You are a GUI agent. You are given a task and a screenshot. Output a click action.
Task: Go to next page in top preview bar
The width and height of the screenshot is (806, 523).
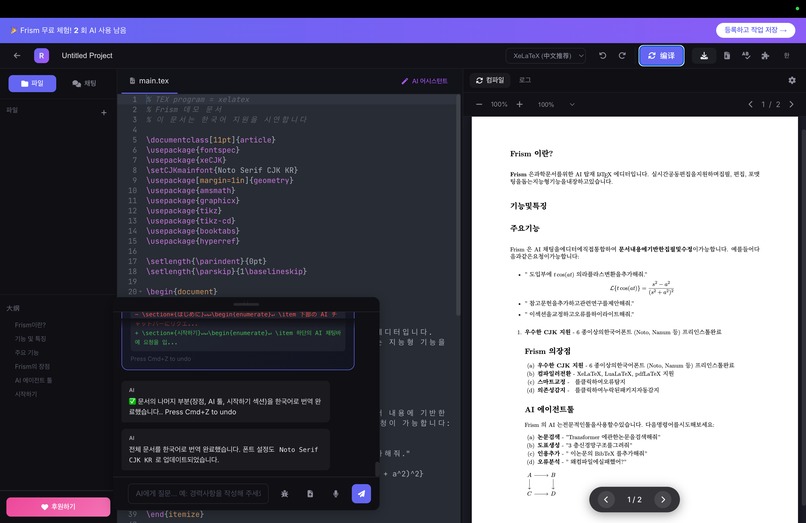(791, 104)
